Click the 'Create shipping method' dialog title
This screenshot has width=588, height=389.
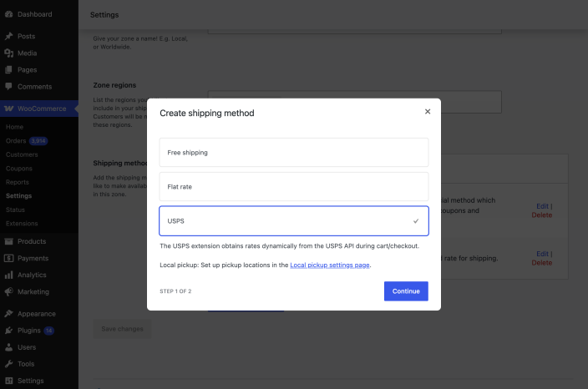pyautogui.click(x=207, y=114)
